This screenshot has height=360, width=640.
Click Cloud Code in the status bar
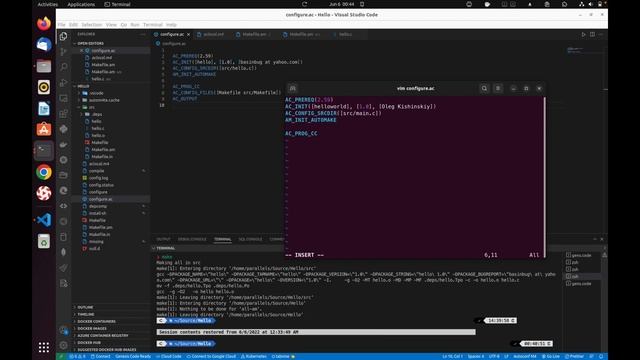click(x=169, y=356)
